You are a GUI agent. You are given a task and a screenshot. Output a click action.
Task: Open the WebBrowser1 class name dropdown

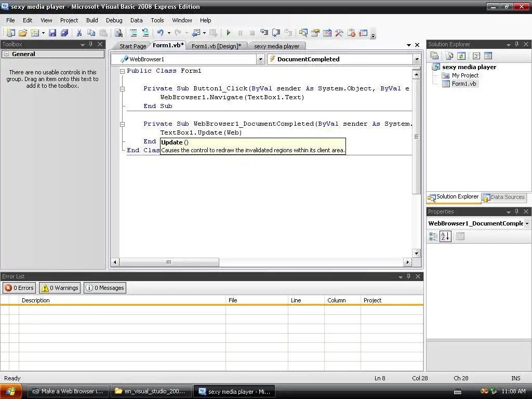(x=260, y=59)
